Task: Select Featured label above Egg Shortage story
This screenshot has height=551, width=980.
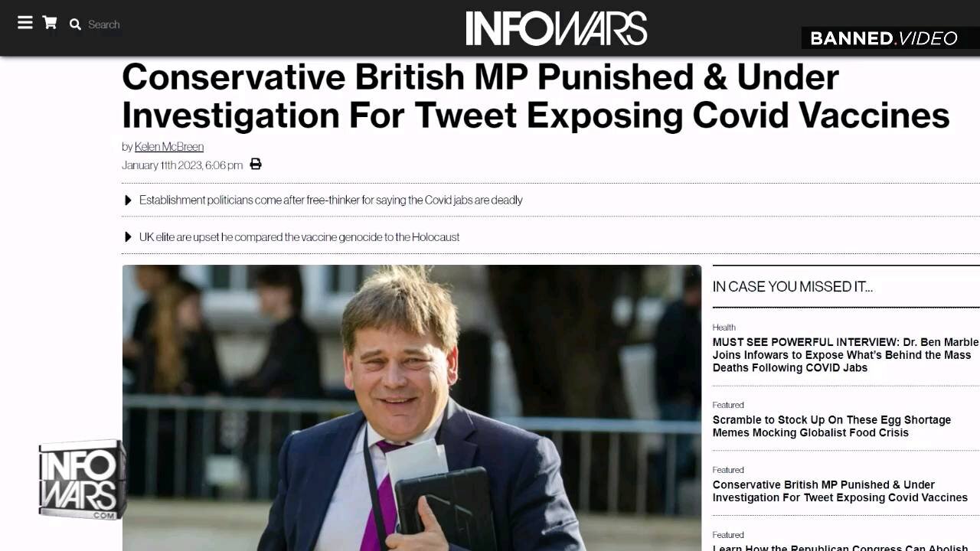Action: (728, 405)
